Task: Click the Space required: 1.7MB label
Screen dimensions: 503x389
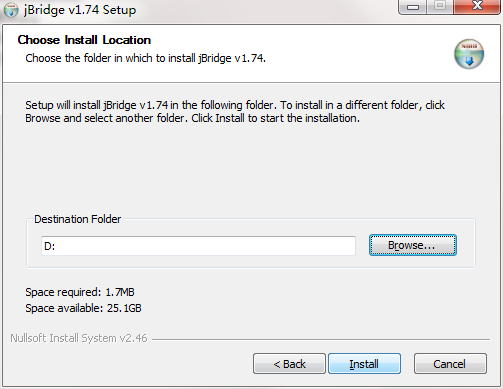Action: coord(80,292)
